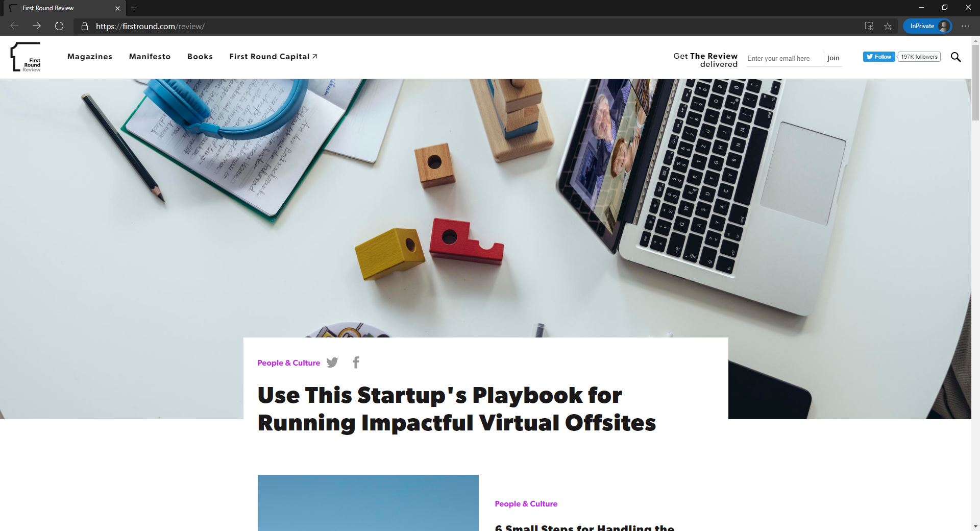This screenshot has width=980, height=531.
Task: Click the browser refresh icon
Action: point(59,26)
